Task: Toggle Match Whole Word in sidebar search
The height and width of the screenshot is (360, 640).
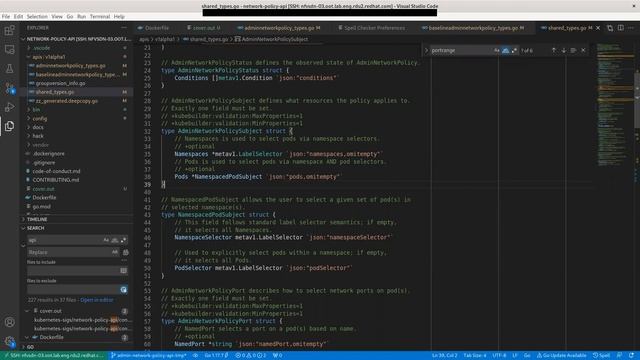Action: point(115,240)
